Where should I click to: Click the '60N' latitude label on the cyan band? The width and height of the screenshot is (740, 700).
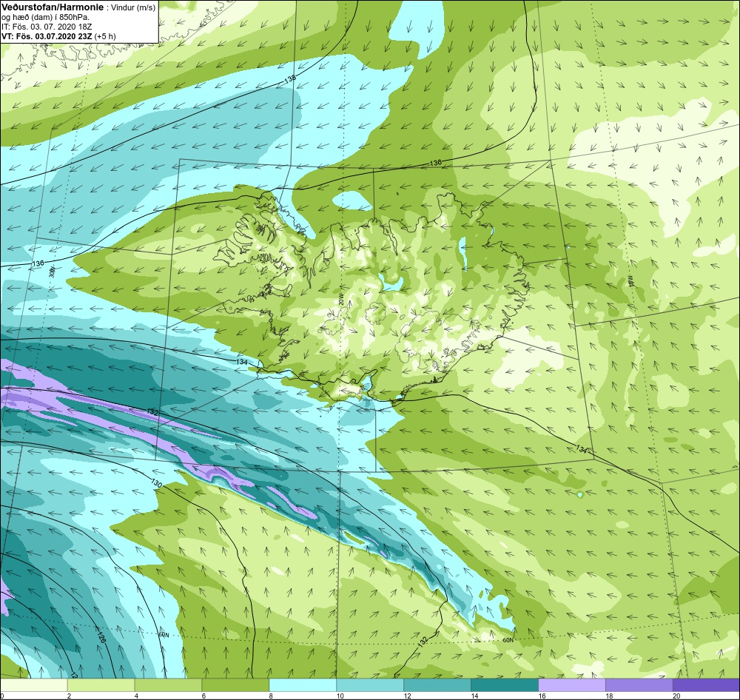coord(164,635)
